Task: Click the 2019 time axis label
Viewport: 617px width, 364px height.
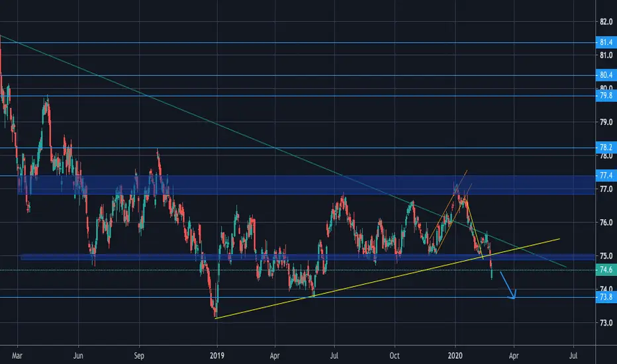Action: pyautogui.click(x=217, y=356)
